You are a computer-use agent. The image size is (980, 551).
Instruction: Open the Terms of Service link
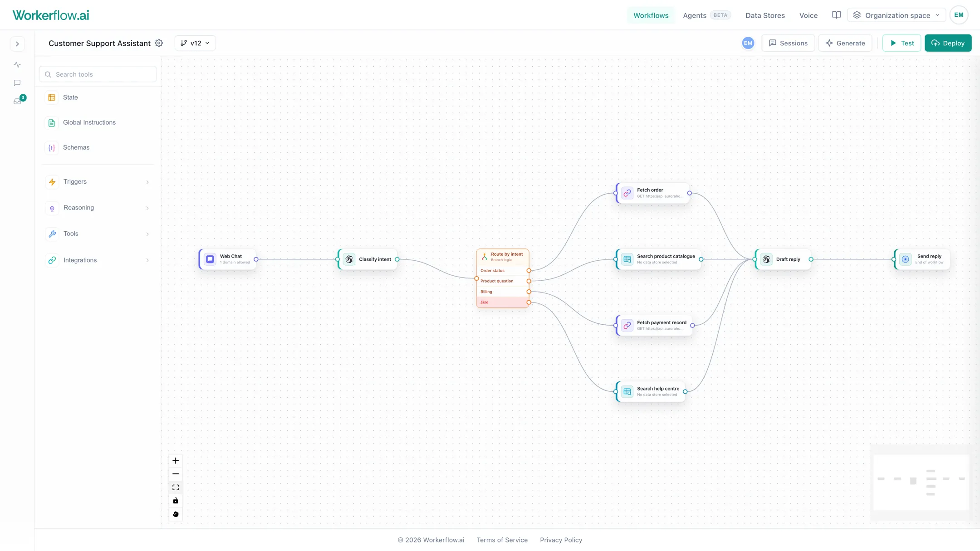(x=502, y=540)
